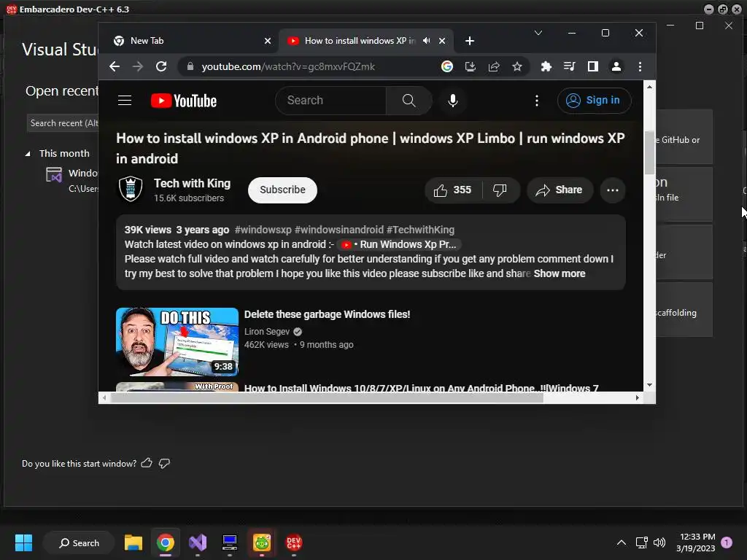Subscribe to Tech with King
Screen dimensions: 747x560
282,190
